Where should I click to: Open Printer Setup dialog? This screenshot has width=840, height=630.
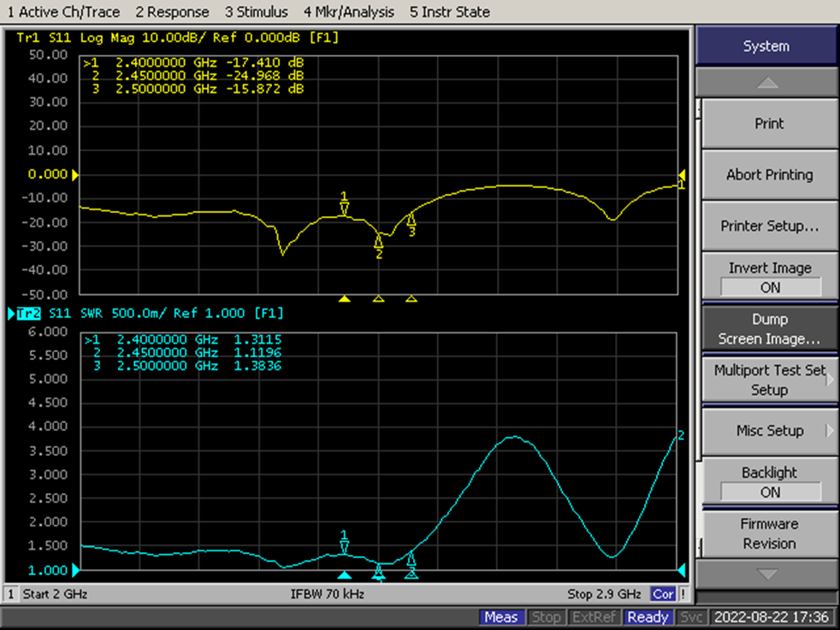(x=769, y=227)
